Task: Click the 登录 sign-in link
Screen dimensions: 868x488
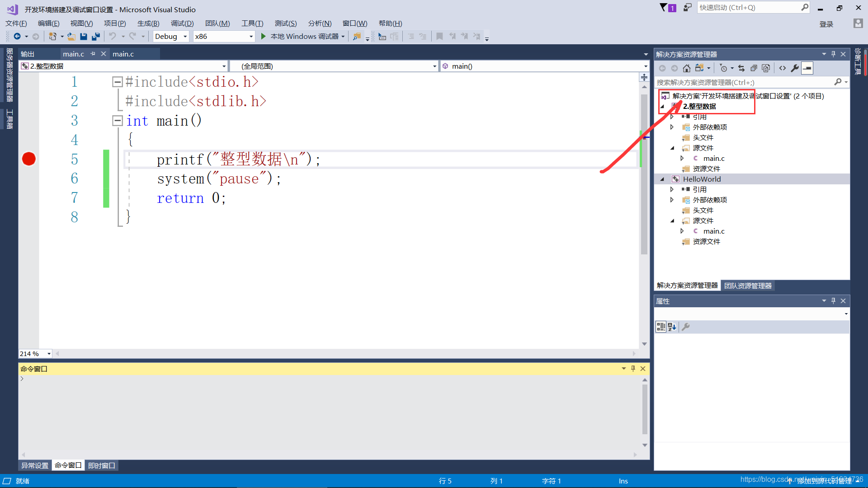Action: click(x=826, y=24)
